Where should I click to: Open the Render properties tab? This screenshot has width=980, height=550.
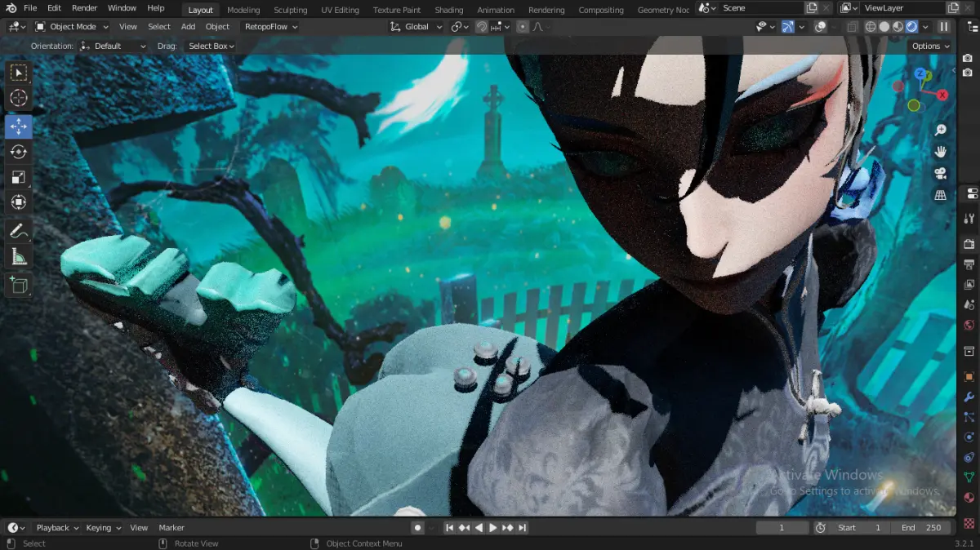tap(969, 244)
